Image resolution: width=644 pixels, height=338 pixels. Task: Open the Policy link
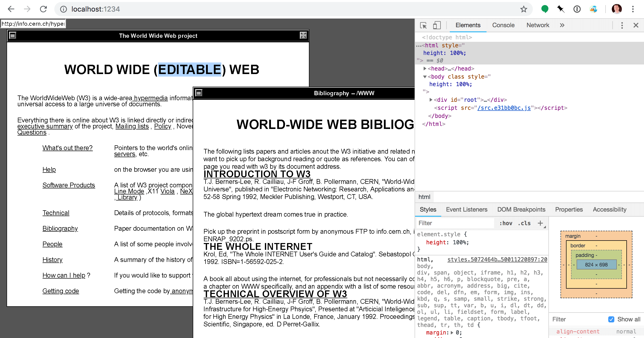(x=163, y=126)
